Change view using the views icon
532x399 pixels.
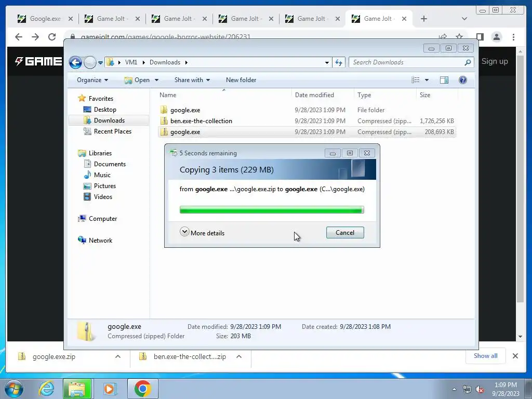pos(415,80)
